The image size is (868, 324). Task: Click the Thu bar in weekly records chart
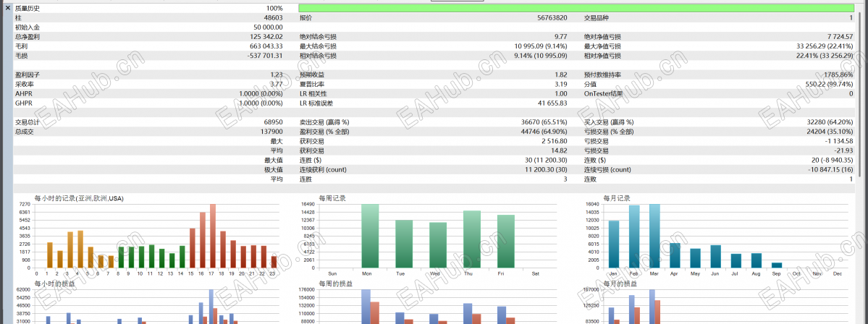471,239
